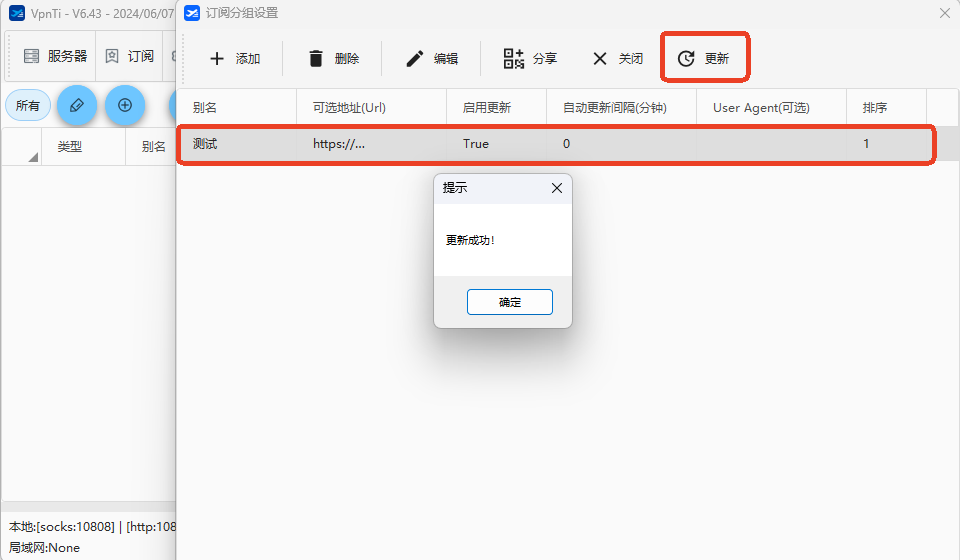The height and width of the screenshot is (560, 960).
Task: Click the QR code share icon
Action: tap(514, 59)
